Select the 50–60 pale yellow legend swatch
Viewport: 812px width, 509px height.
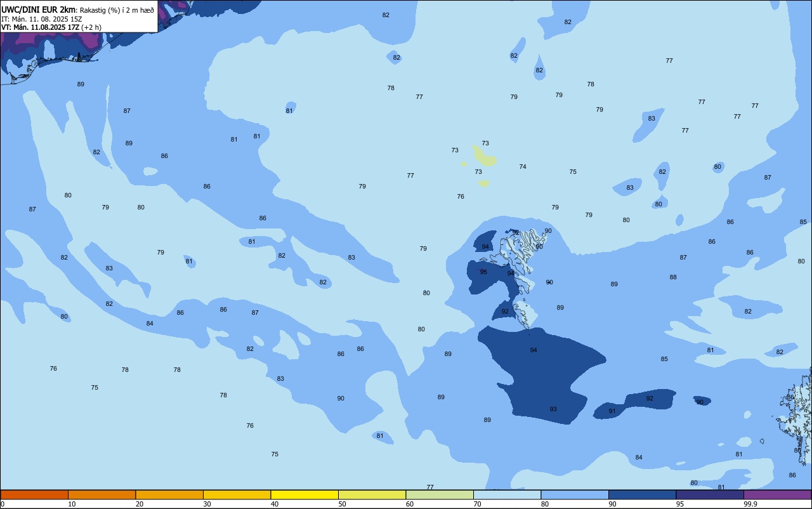coord(372,494)
